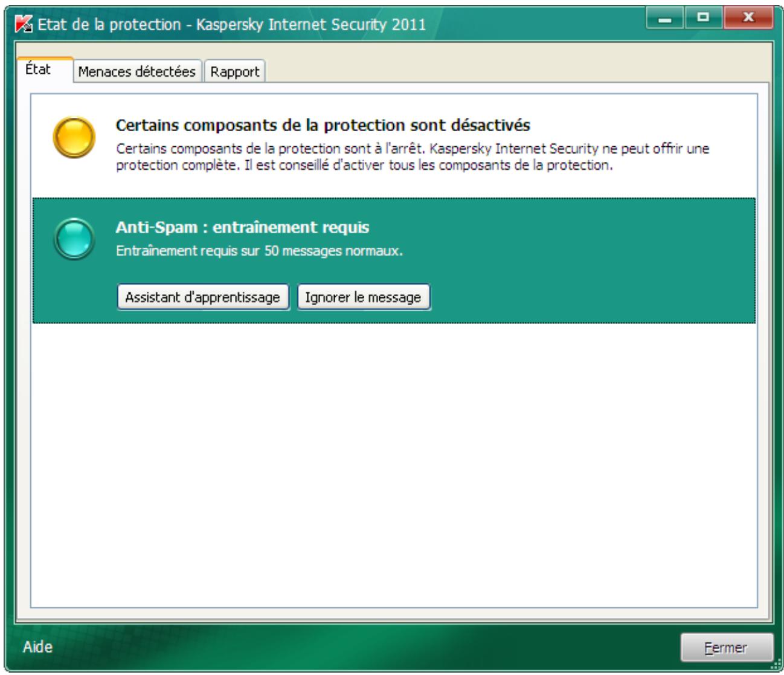The image size is (784, 675).
Task: Click text 'Entraînement requis sur 50 messages normaux.'
Action: point(259,251)
